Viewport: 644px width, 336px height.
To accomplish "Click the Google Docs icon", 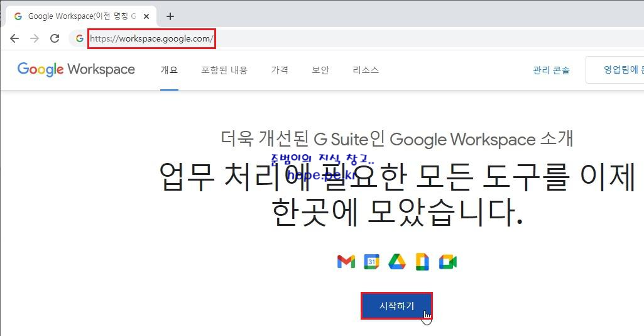I will pyautogui.click(x=422, y=262).
